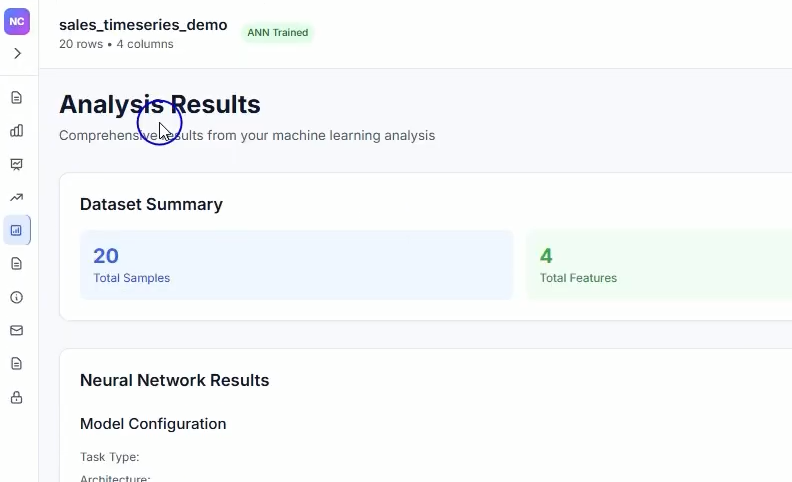
Task: Click the ANN Trained status badge
Action: (278, 33)
